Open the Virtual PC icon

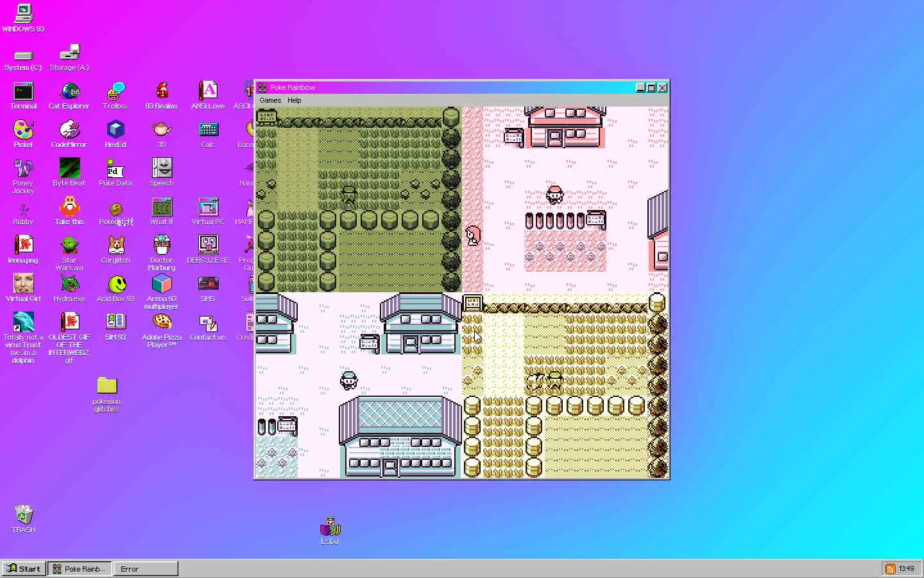(x=208, y=212)
